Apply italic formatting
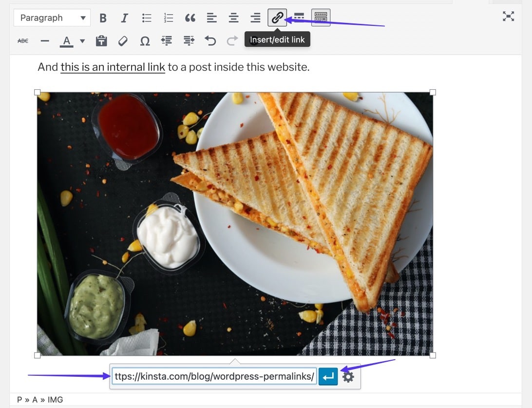The image size is (532, 408). coord(124,18)
